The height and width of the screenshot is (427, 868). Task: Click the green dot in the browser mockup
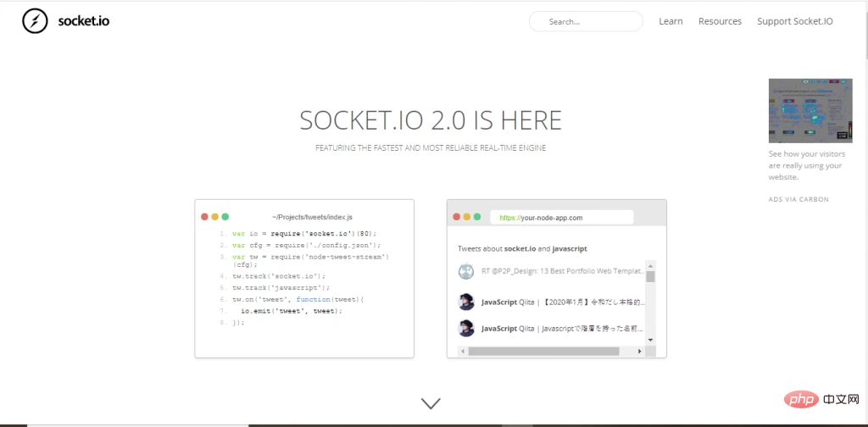tap(477, 217)
